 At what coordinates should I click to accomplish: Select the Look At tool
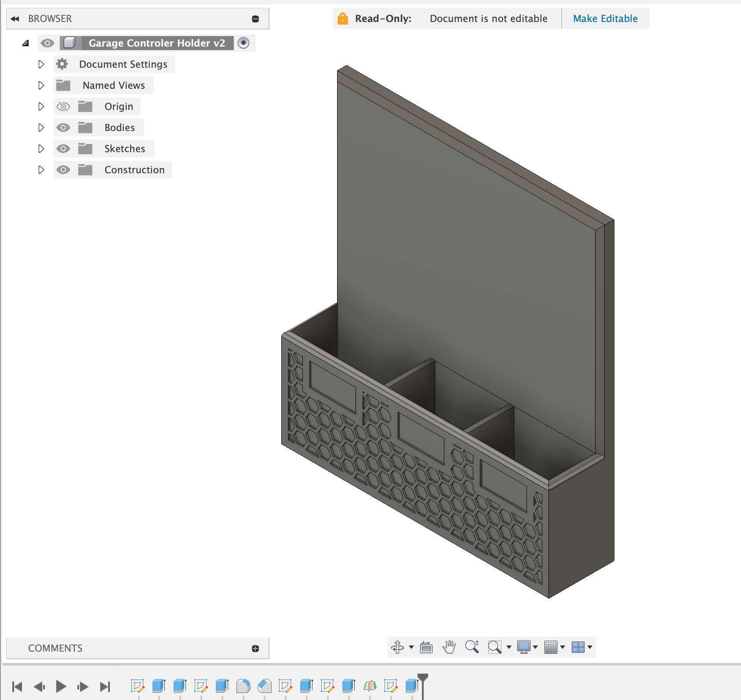click(426, 647)
